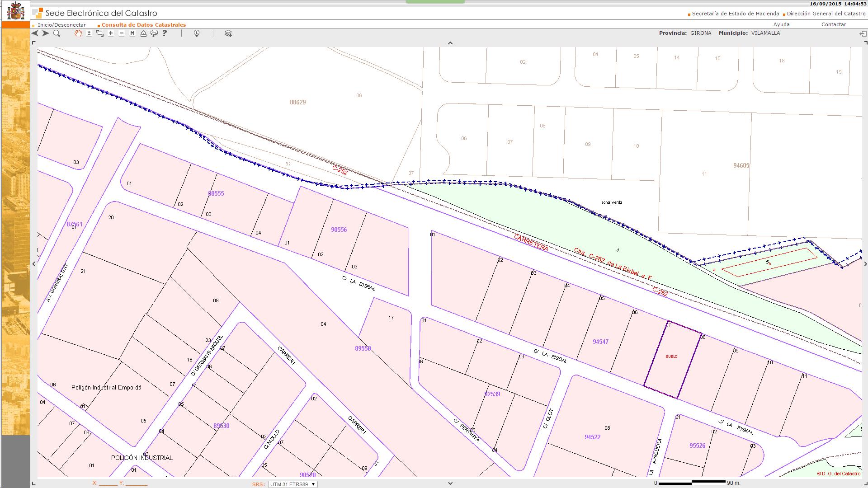This screenshot has width=868, height=488.
Task: Go to the next map view arrow
Action: [46, 33]
